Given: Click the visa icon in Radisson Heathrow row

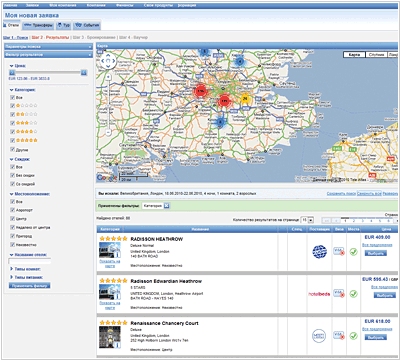Looking at the screenshot, I should point(339,251).
